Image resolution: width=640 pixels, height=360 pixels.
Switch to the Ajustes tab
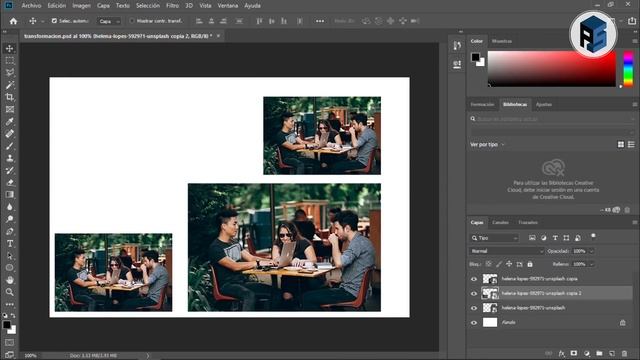click(x=544, y=104)
